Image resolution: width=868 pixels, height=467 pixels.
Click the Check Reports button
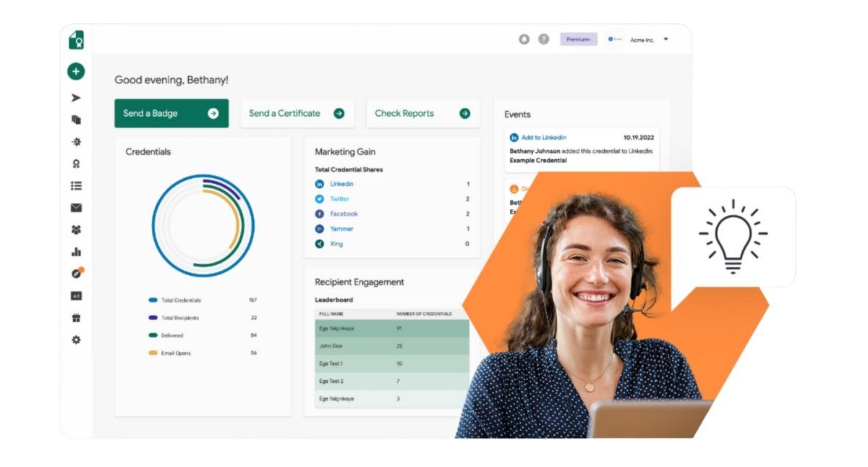tap(422, 114)
